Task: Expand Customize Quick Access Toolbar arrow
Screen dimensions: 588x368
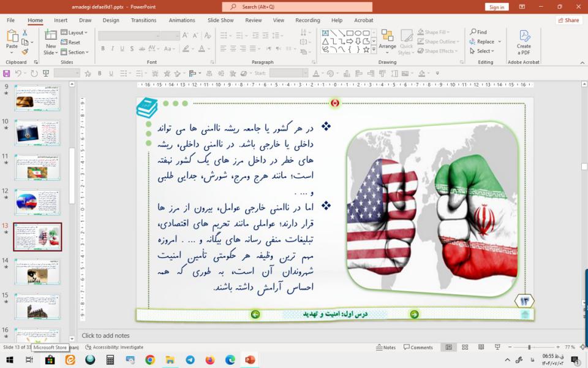Action: [x=437, y=73]
